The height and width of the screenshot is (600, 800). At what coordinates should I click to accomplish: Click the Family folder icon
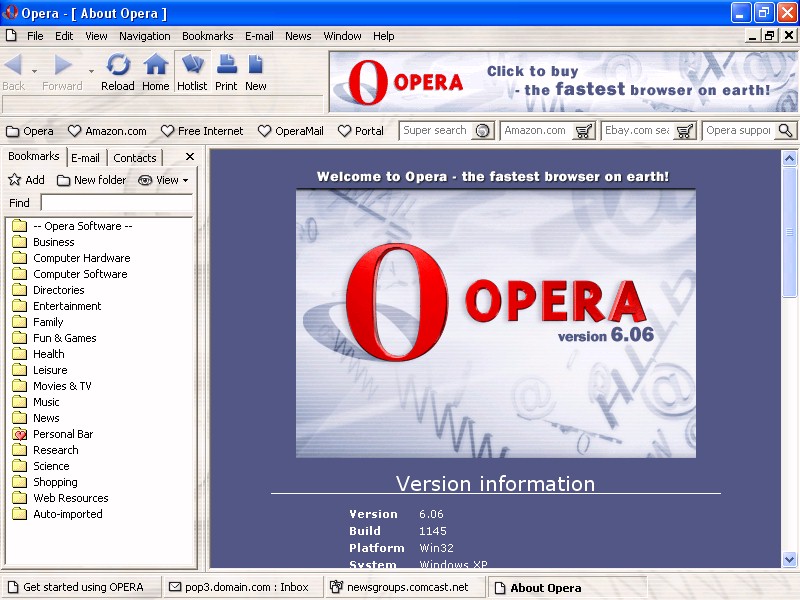pos(19,322)
